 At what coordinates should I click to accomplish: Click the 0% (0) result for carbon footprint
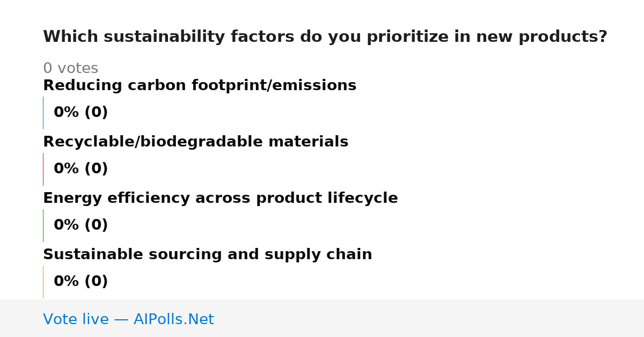click(x=80, y=113)
